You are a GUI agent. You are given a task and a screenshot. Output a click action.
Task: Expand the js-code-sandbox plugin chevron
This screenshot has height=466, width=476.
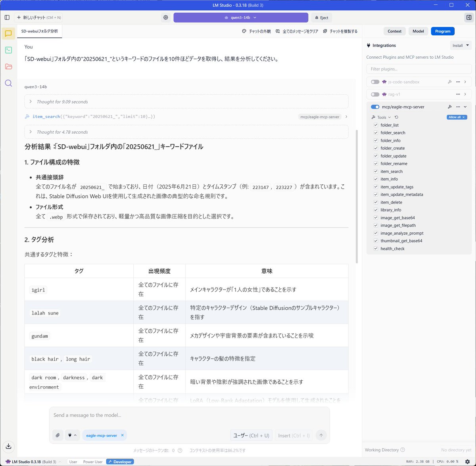465,82
